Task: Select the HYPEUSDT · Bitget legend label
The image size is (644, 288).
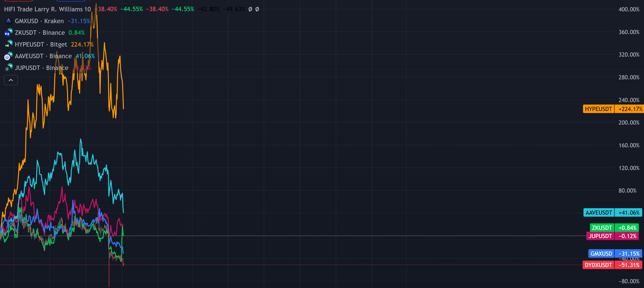Action: 41,45
